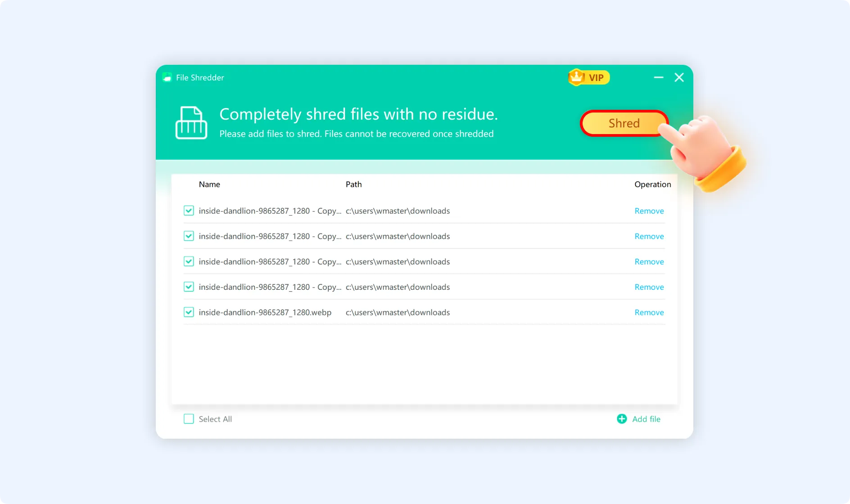Click the document shredder illustration

pos(191,123)
